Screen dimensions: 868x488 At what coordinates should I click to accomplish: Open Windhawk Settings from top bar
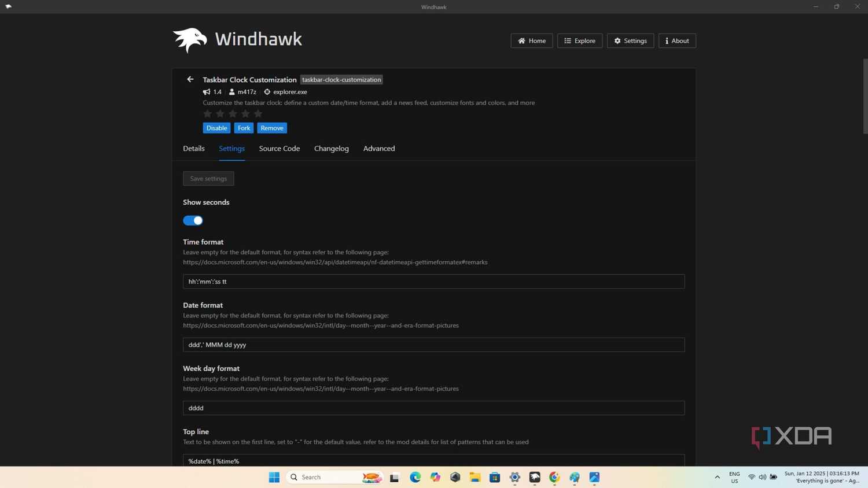630,40
